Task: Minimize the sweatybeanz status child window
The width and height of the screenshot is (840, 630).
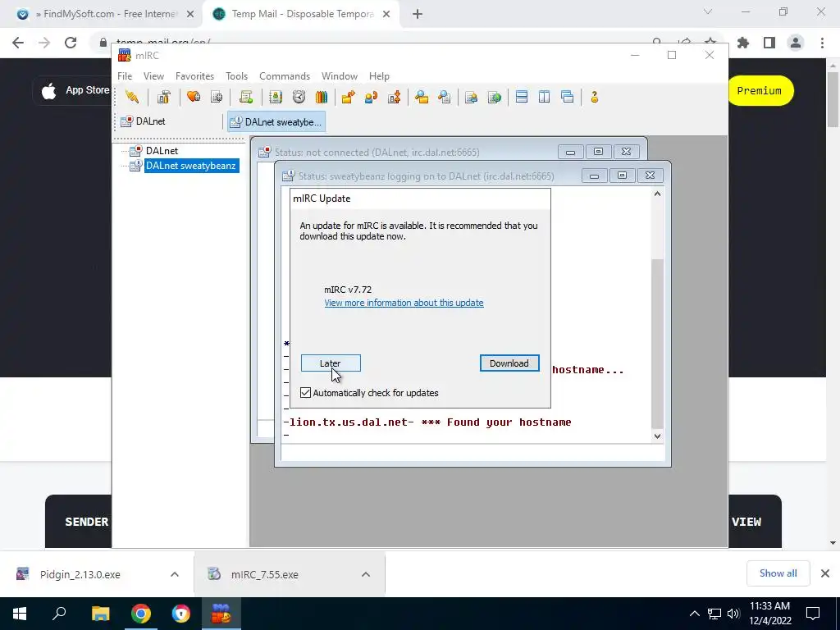Action: pyautogui.click(x=594, y=176)
